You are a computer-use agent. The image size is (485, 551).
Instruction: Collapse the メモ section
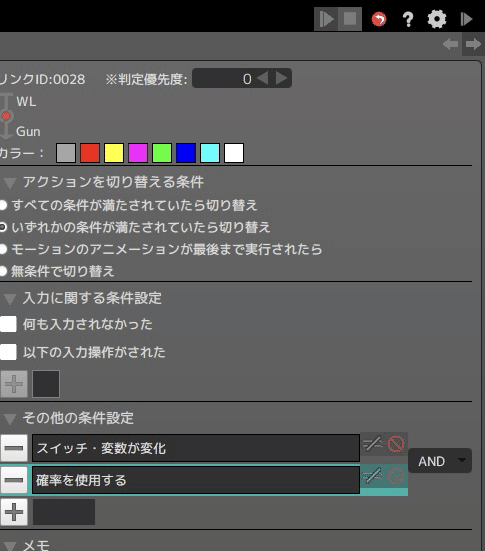(9, 546)
